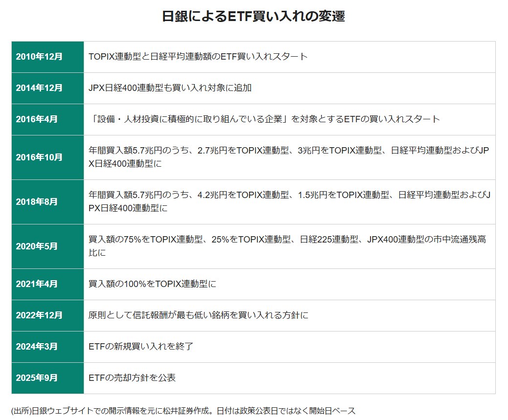Screen dimensions: 508x420
Task: Click the JPX日経400連動型も買い入れ対象に追加 row text
Action: click(170, 88)
